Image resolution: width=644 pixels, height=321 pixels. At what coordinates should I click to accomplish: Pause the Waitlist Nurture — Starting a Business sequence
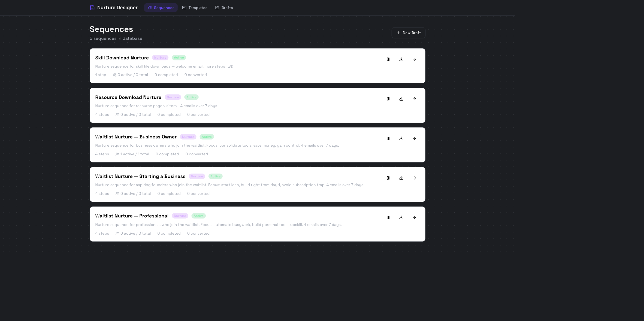(388, 178)
